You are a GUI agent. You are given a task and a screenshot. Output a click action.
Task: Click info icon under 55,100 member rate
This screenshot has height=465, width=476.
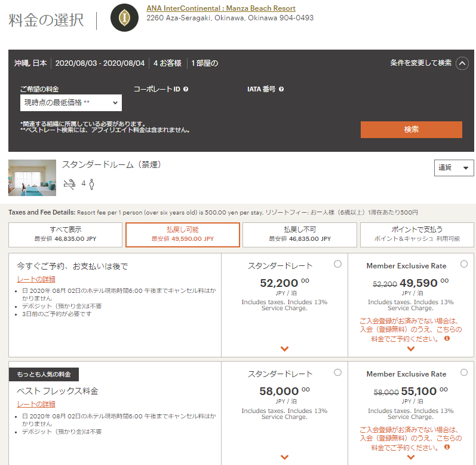447,446
